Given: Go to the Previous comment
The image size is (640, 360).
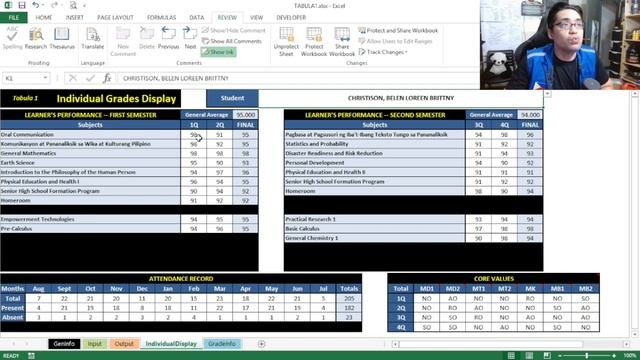Looking at the screenshot, I should click(x=168, y=39).
